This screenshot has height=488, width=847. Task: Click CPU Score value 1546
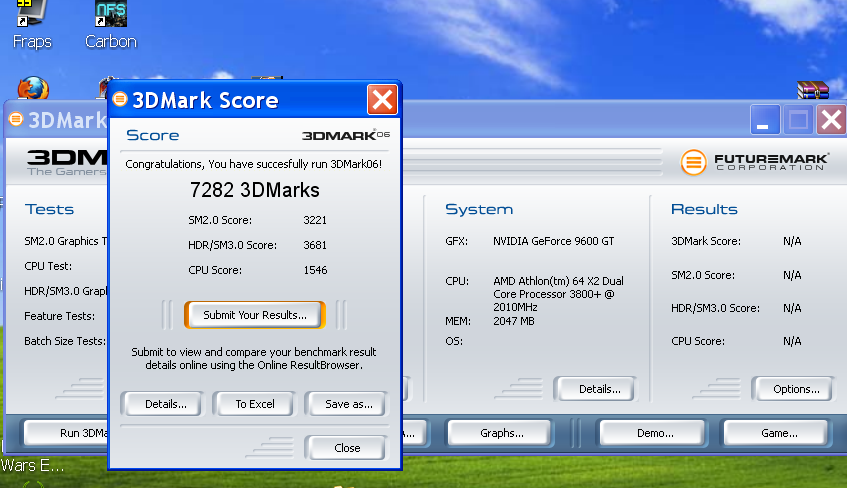tap(315, 270)
